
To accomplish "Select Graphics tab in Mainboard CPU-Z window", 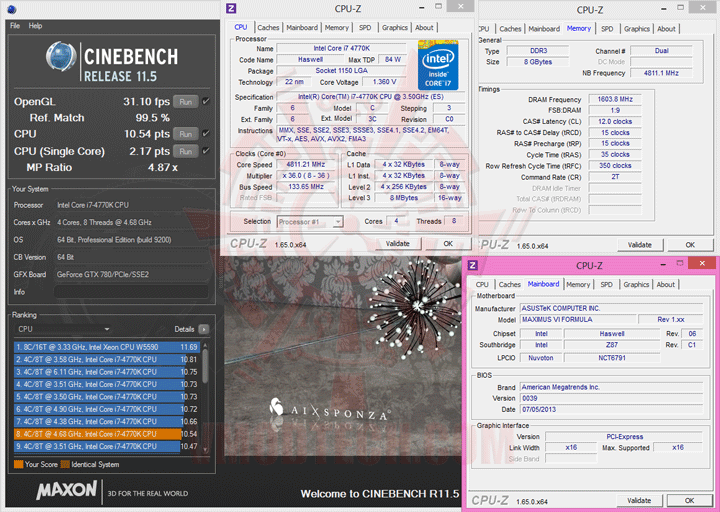I will pyautogui.click(x=636, y=285).
